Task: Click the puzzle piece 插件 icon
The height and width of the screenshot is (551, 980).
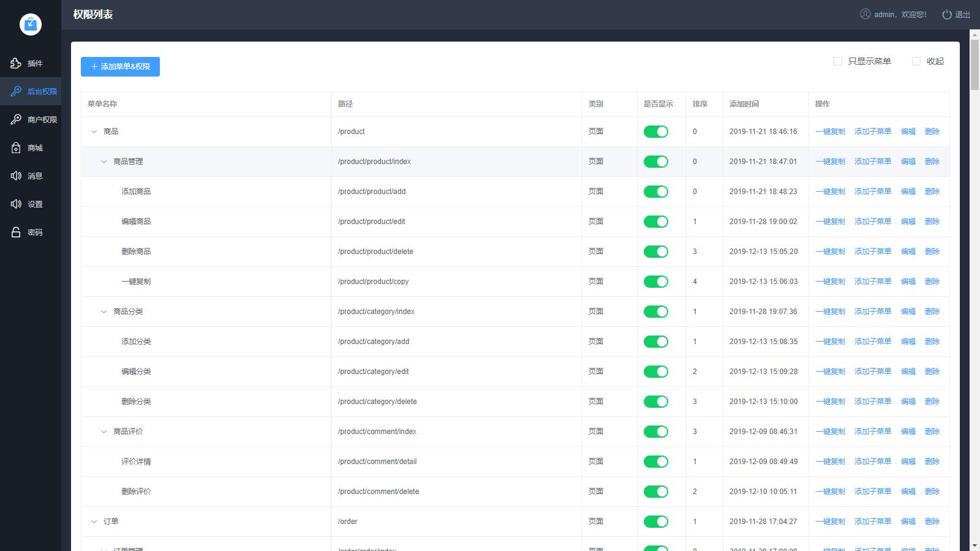Action: (x=16, y=63)
